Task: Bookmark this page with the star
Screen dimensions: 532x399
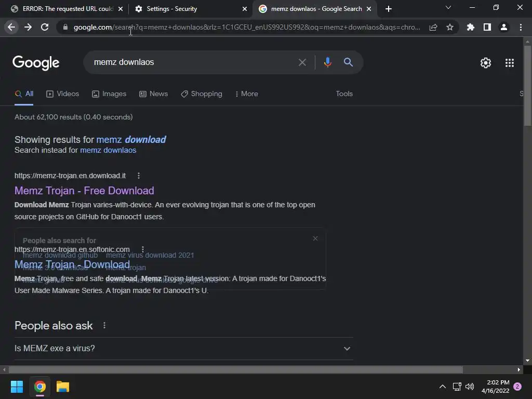Action: (x=449, y=27)
